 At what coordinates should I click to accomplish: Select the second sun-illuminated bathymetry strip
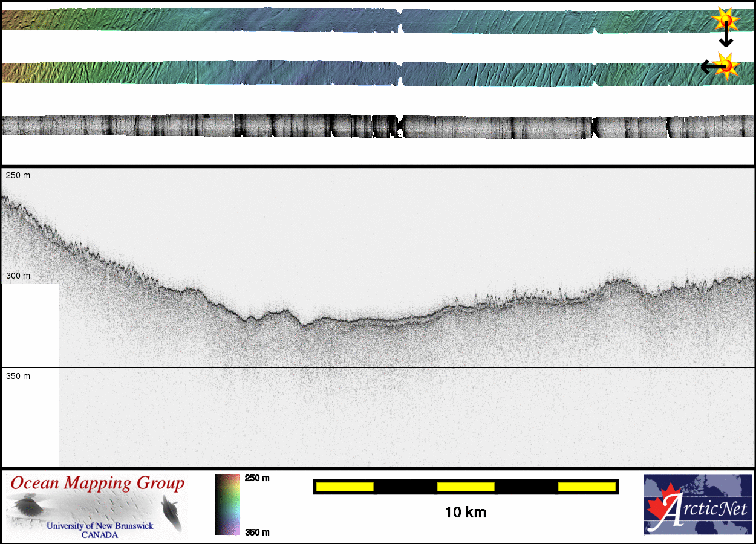point(363,73)
